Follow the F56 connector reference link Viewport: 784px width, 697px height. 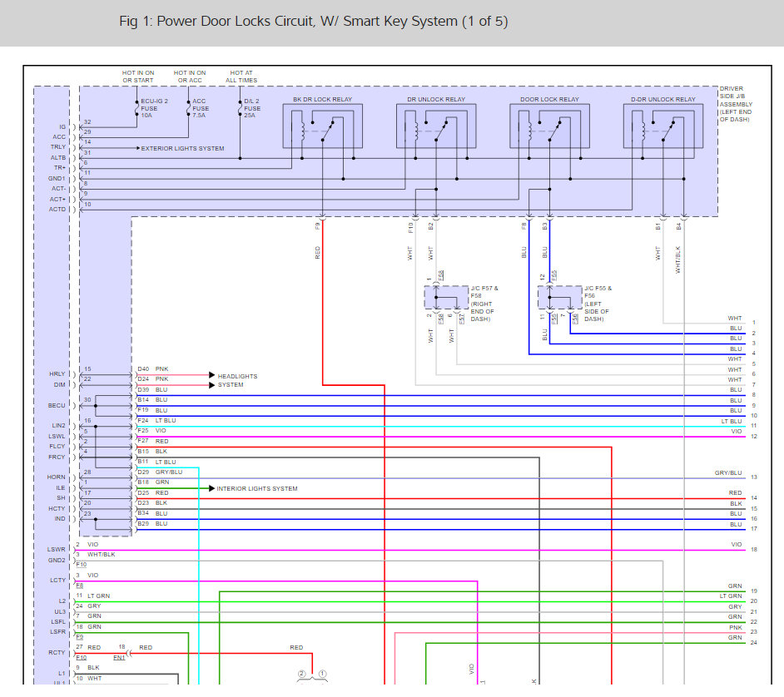pos(574,317)
